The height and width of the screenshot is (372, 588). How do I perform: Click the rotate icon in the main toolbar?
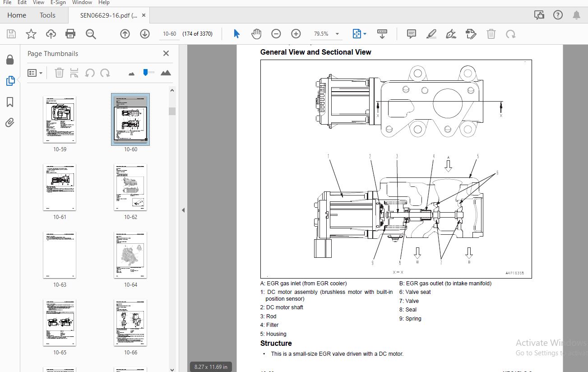coord(511,34)
